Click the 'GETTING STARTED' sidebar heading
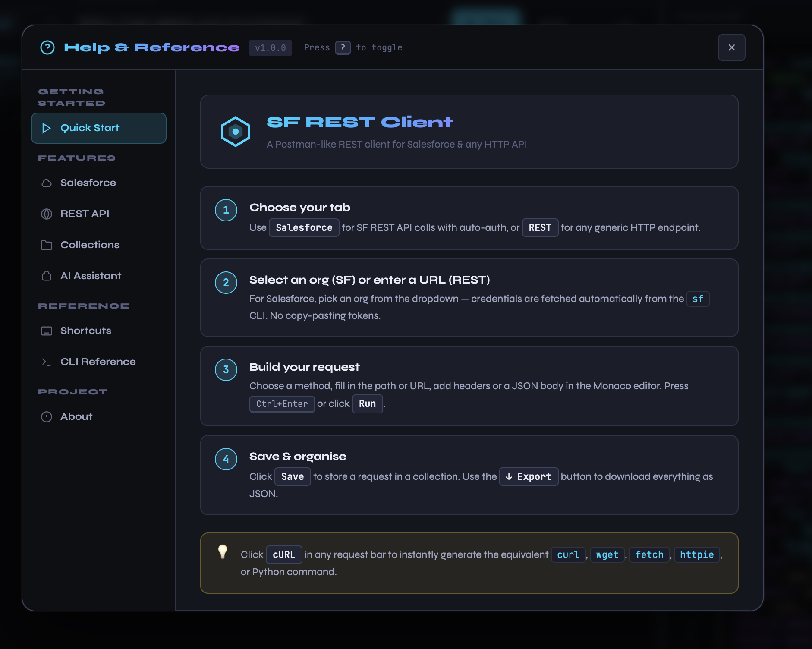 click(x=72, y=98)
